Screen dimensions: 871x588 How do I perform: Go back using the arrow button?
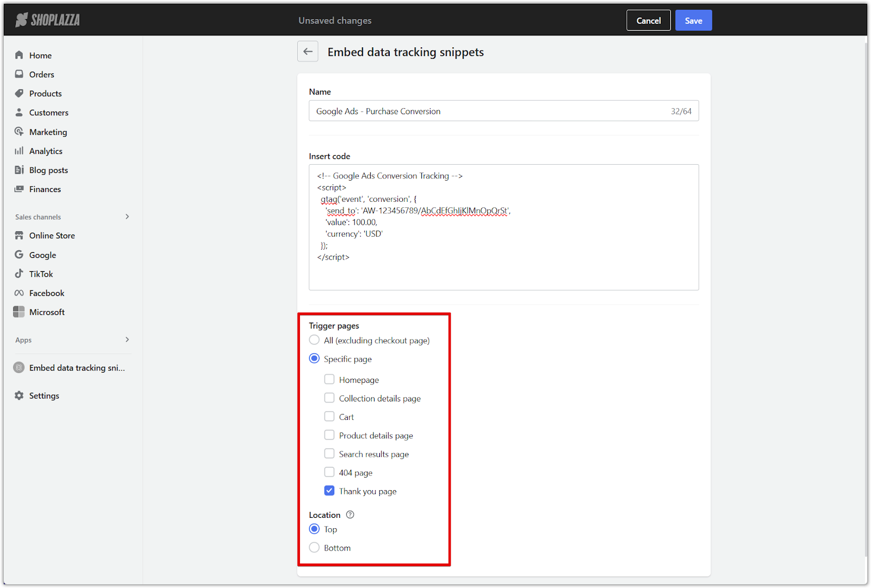click(x=308, y=52)
